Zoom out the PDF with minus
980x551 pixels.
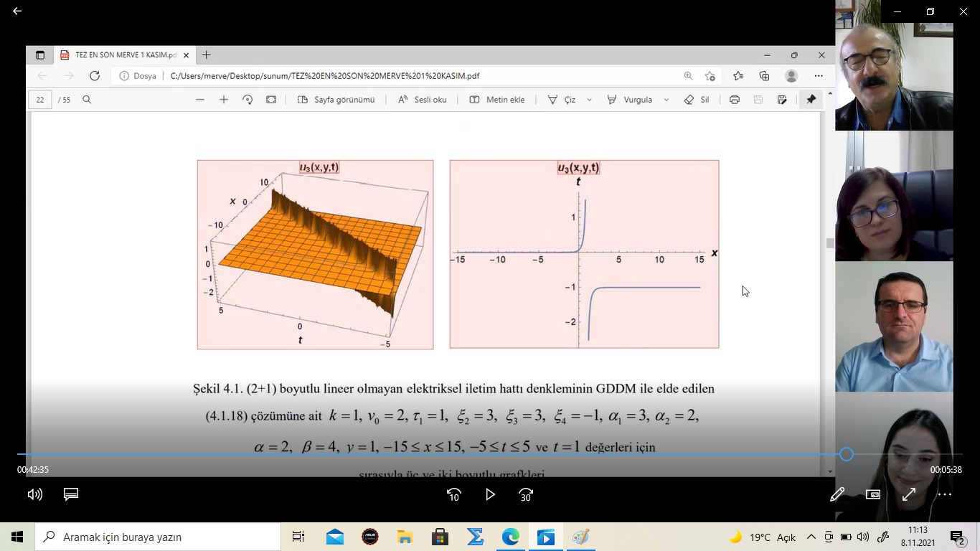pyautogui.click(x=200, y=100)
